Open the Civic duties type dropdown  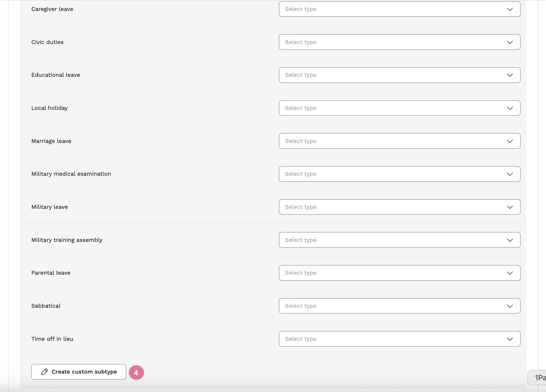(399, 42)
